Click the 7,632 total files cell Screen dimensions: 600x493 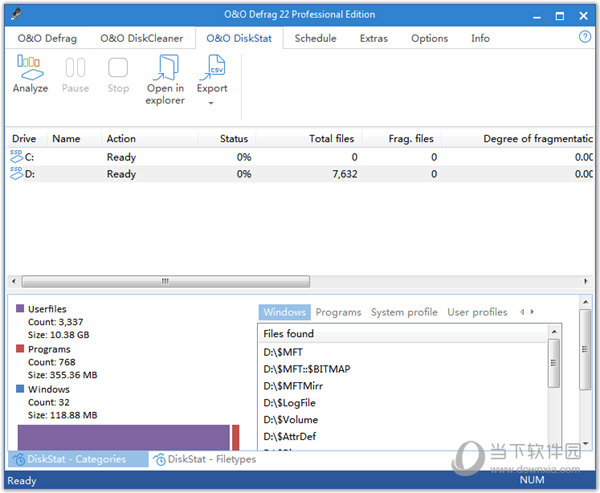coord(345,174)
